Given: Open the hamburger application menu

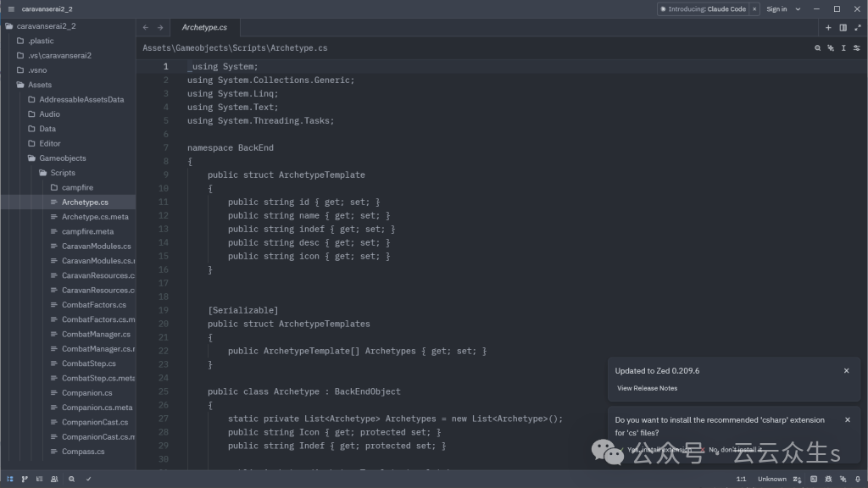Looking at the screenshot, I should [x=11, y=8].
